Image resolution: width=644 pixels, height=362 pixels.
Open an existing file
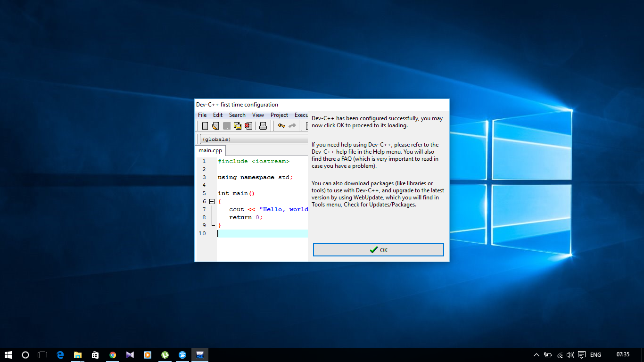(215, 125)
